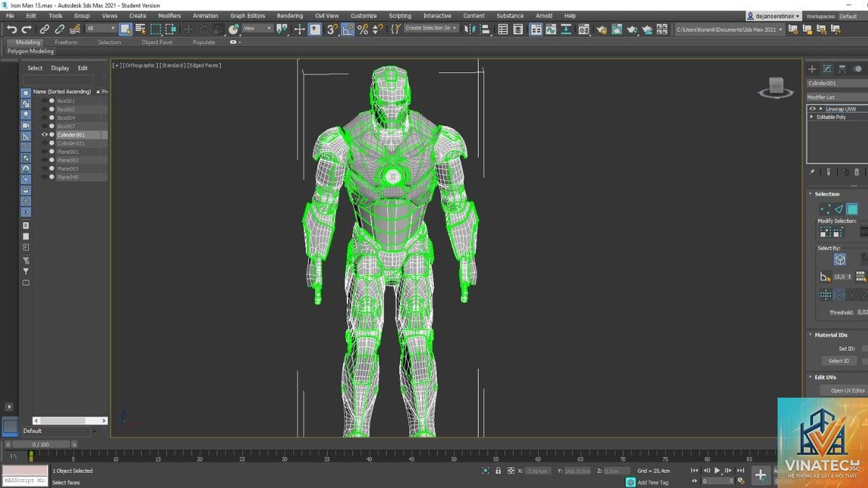The width and height of the screenshot is (868, 488).
Task: Expand the Editable Poly modifier arrow
Action: pos(812,117)
